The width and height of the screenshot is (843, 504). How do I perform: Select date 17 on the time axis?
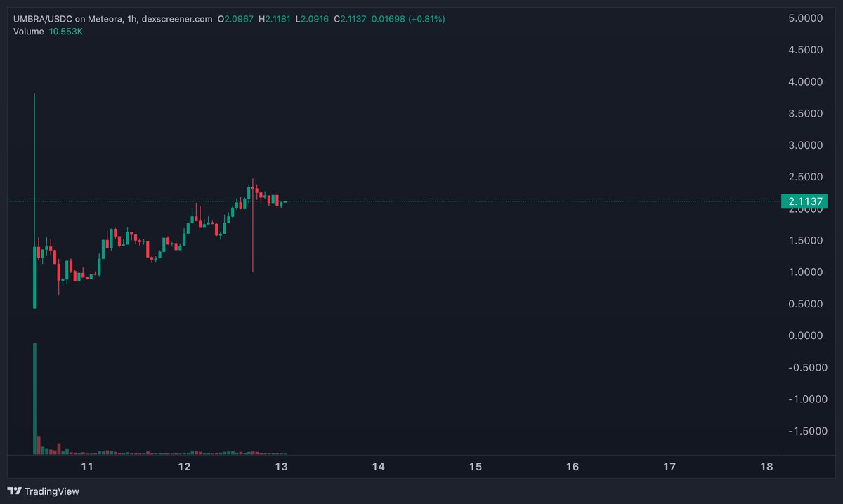coord(669,467)
